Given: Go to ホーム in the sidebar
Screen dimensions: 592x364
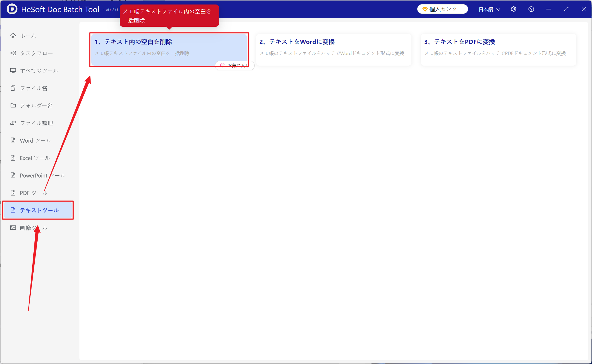Looking at the screenshot, I should click(x=37, y=36).
